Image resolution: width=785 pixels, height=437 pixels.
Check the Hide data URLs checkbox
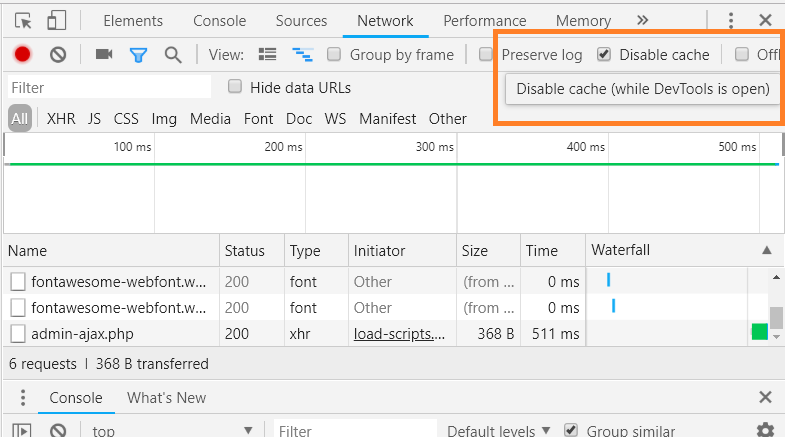click(x=235, y=87)
